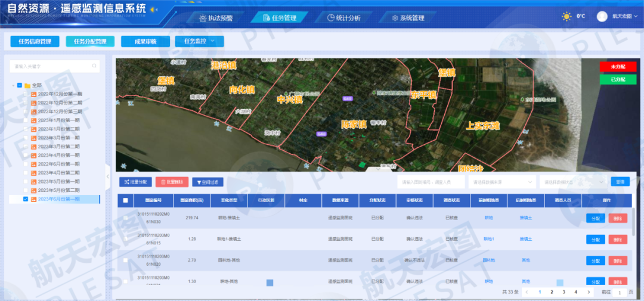
Task: Open the 执法预警 tab
Action: 216,18
